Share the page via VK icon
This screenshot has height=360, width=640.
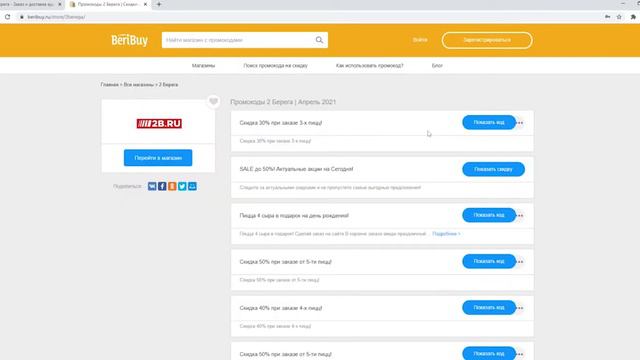tap(152, 186)
